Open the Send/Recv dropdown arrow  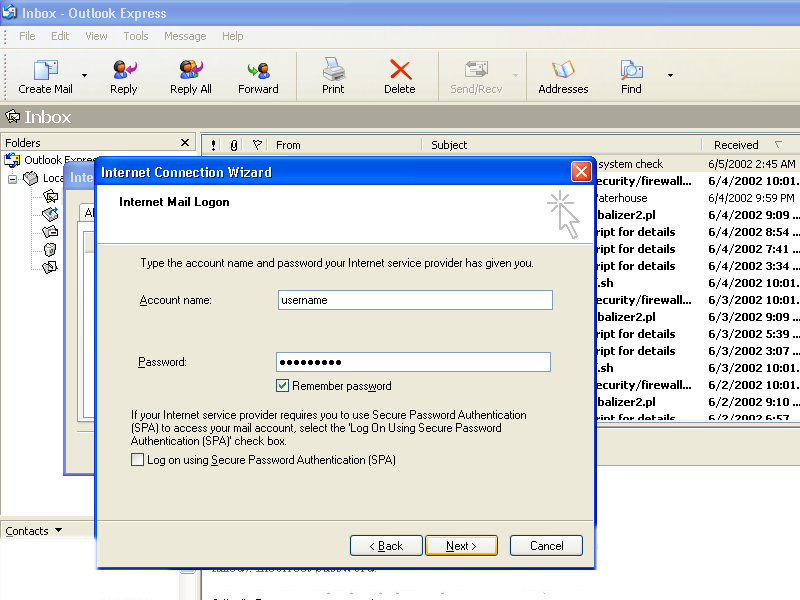click(x=515, y=76)
